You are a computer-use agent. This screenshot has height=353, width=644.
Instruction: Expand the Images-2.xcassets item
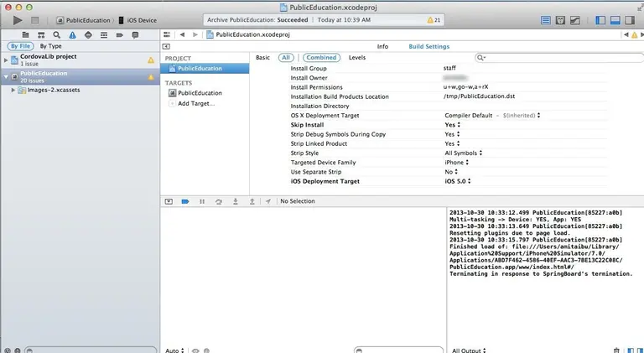[13, 90]
